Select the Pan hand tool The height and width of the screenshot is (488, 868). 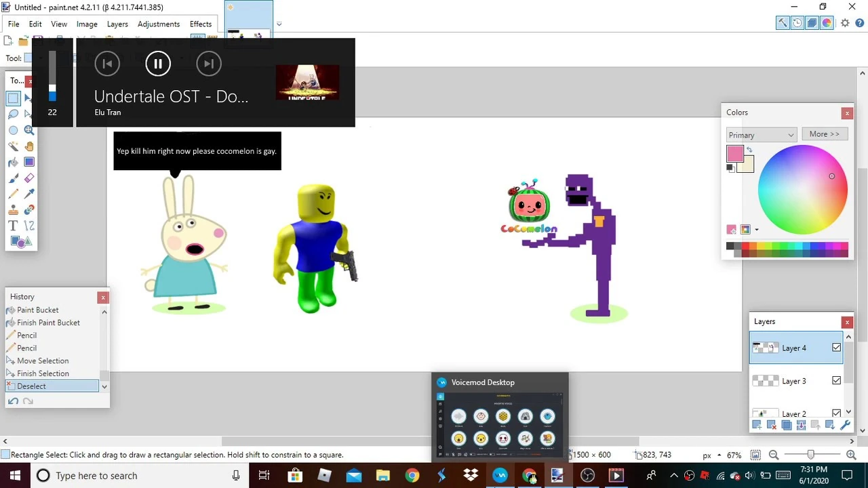pos(29,146)
